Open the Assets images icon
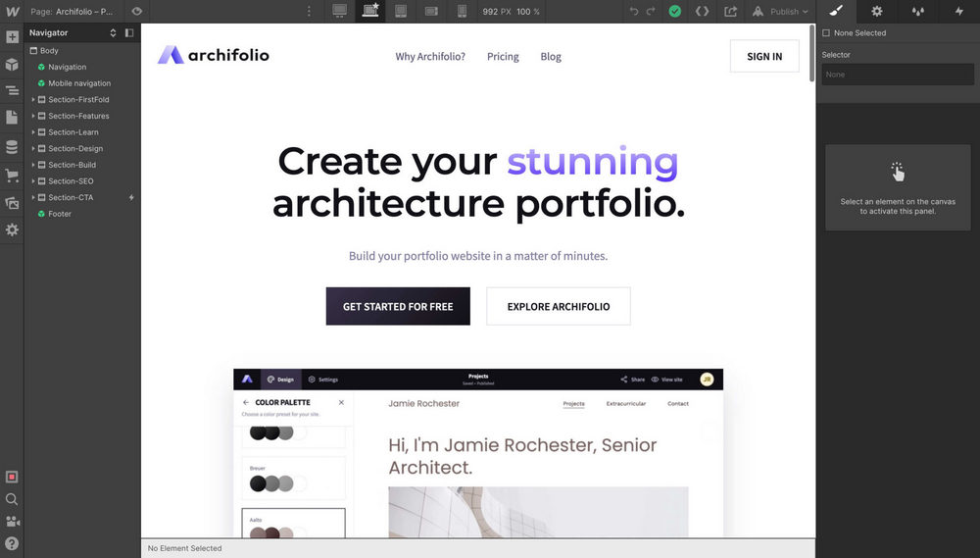 click(x=12, y=203)
